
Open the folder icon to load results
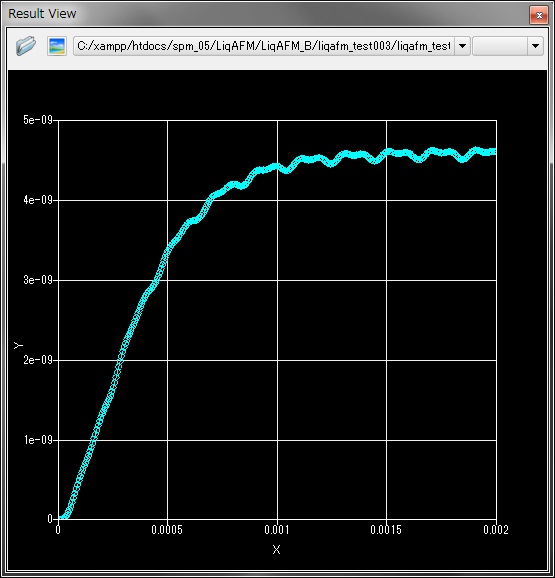click(x=26, y=46)
